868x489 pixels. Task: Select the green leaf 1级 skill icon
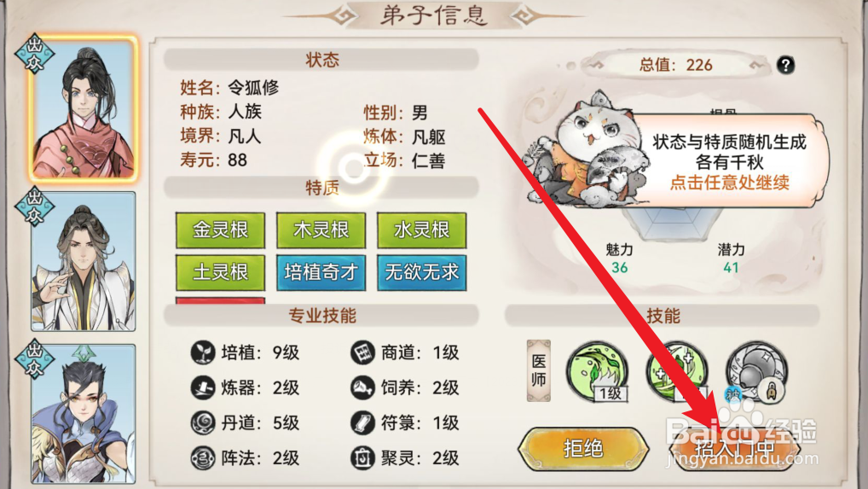[597, 371]
